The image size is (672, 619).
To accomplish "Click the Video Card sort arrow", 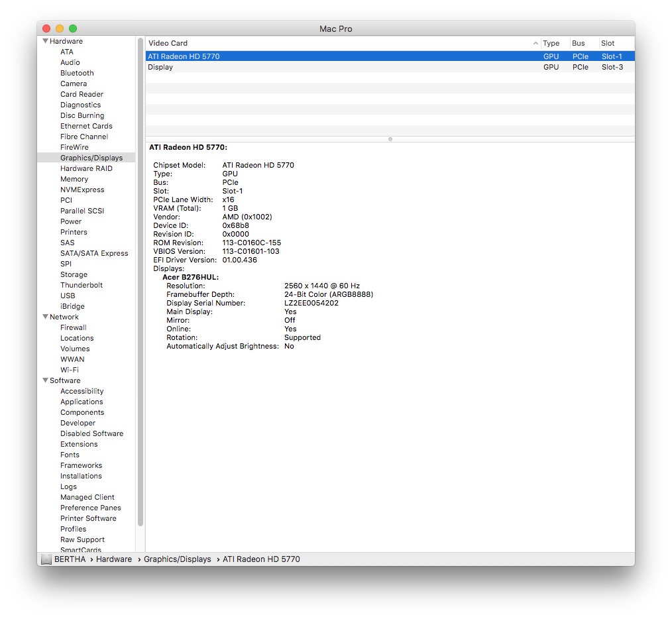I will [535, 43].
